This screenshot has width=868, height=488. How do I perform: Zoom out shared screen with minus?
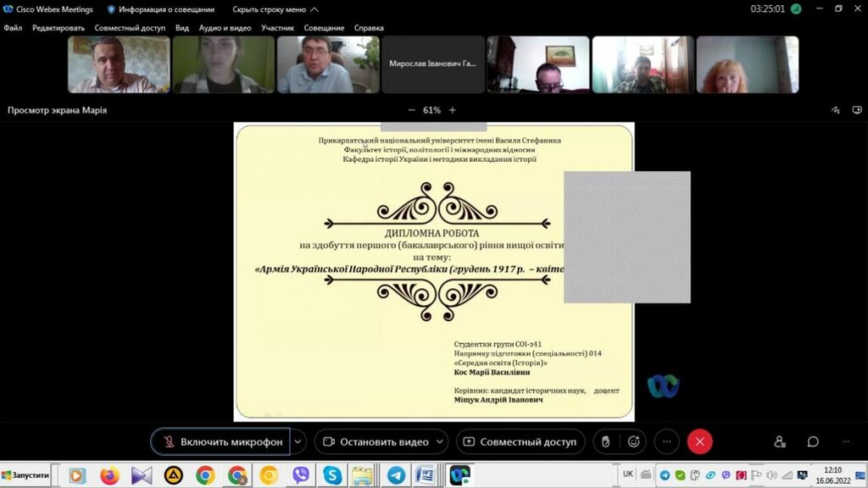412,110
